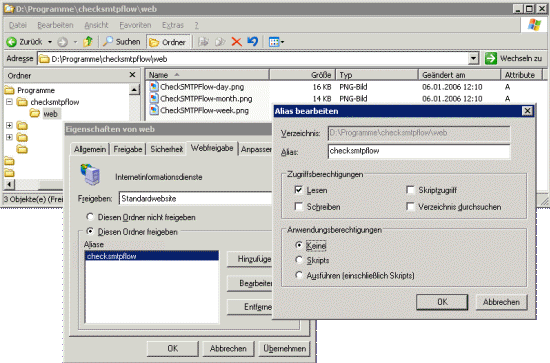This screenshot has width=550, height=363.
Task: Open the address bar dropdown arrow
Action: click(474, 59)
